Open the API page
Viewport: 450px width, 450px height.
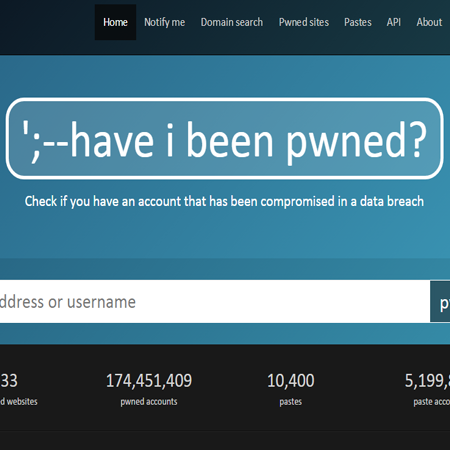point(394,22)
